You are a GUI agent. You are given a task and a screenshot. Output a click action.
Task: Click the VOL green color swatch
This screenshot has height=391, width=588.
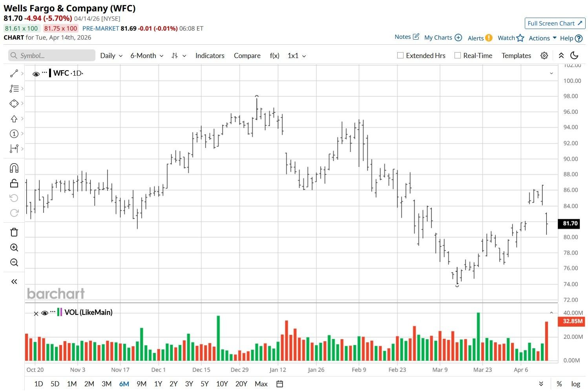tap(58, 312)
